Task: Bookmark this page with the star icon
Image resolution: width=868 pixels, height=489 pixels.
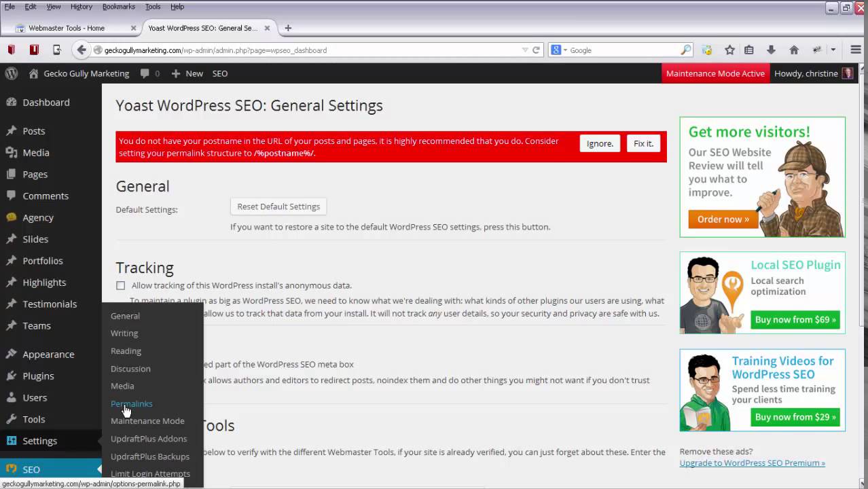Action: tap(729, 50)
